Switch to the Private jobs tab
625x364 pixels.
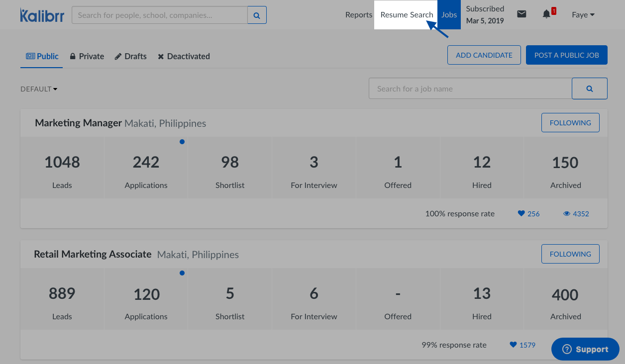pos(87,56)
